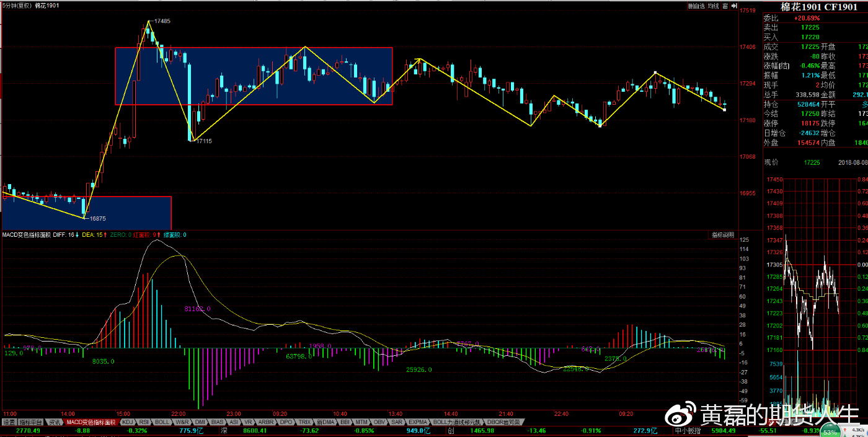This screenshot has height=437, width=868.
Task: Select the ASI indicator tab
Action: coord(234,422)
